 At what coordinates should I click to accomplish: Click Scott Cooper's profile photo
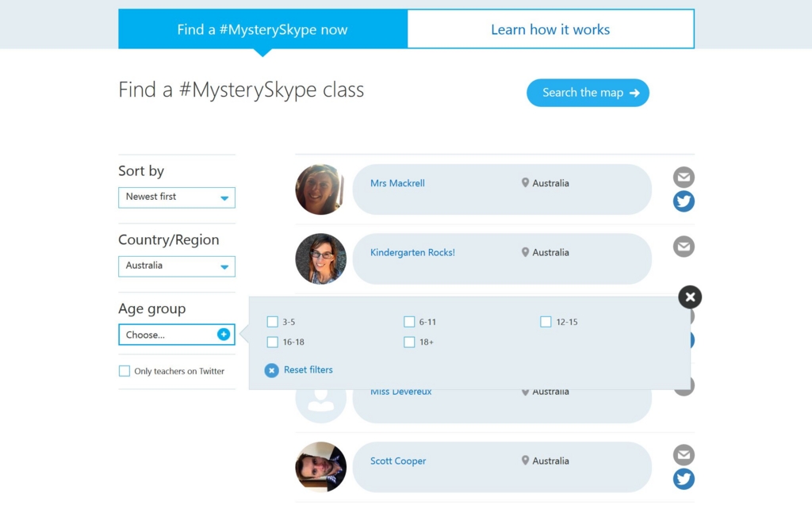pyautogui.click(x=320, y=467)
